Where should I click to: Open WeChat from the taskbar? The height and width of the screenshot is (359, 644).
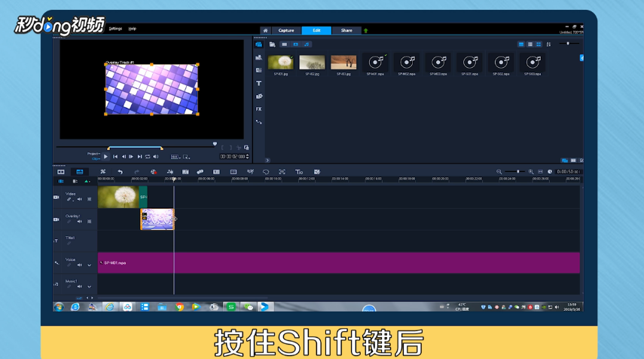coord(249,307)
